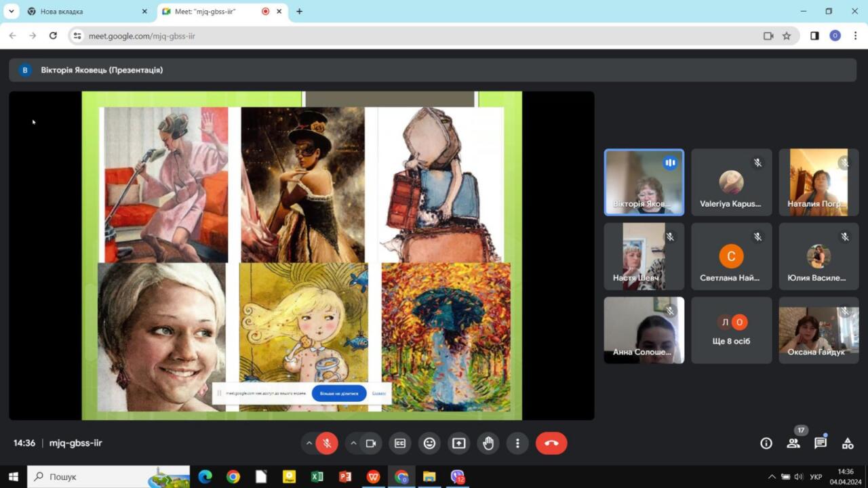Turn on closed captions
868x488 pixels.
coord(400,443)
